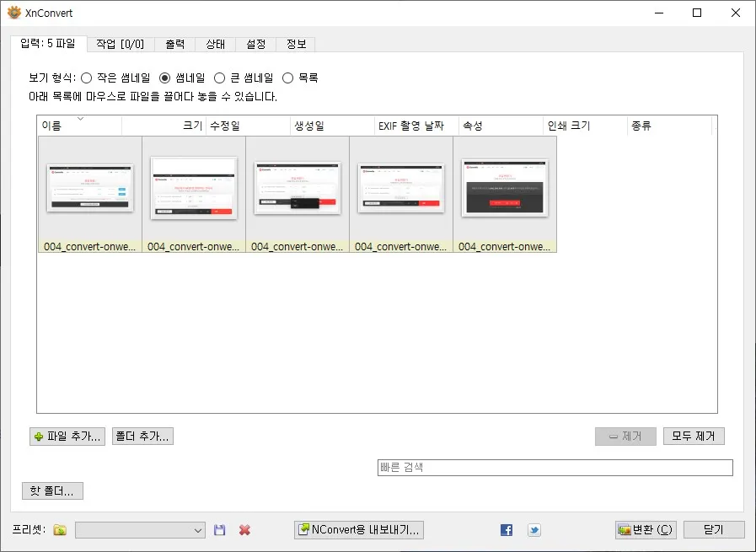Sort by the 크기 column header
756x552 pixels.
pos(164,126)
